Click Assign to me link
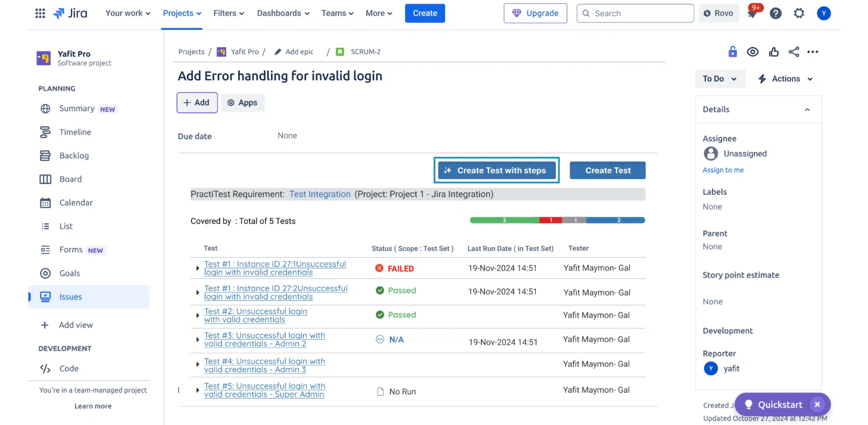The width and height of the screenshot is (868, 425). (723, 170)
